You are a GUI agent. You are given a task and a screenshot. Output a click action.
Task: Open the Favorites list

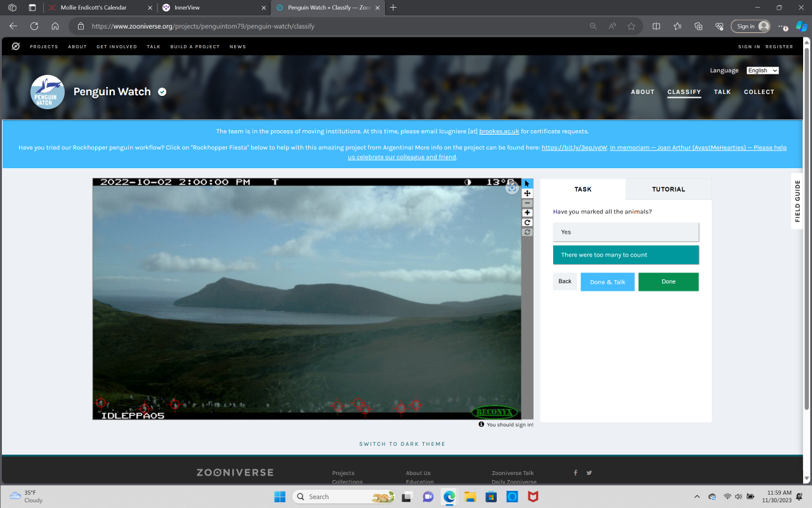coord(678,26)
